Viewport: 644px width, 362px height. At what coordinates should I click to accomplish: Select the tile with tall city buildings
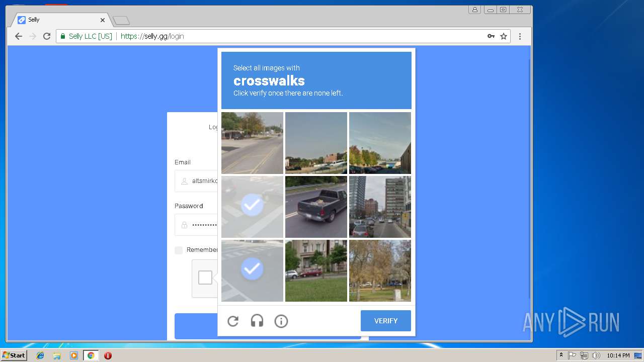pyautogui.click(x=380, y=207)
